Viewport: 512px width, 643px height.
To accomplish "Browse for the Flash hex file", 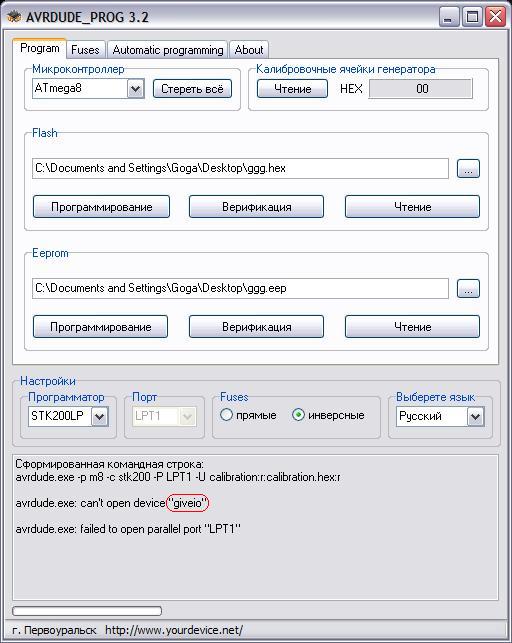I will [468, 169].
